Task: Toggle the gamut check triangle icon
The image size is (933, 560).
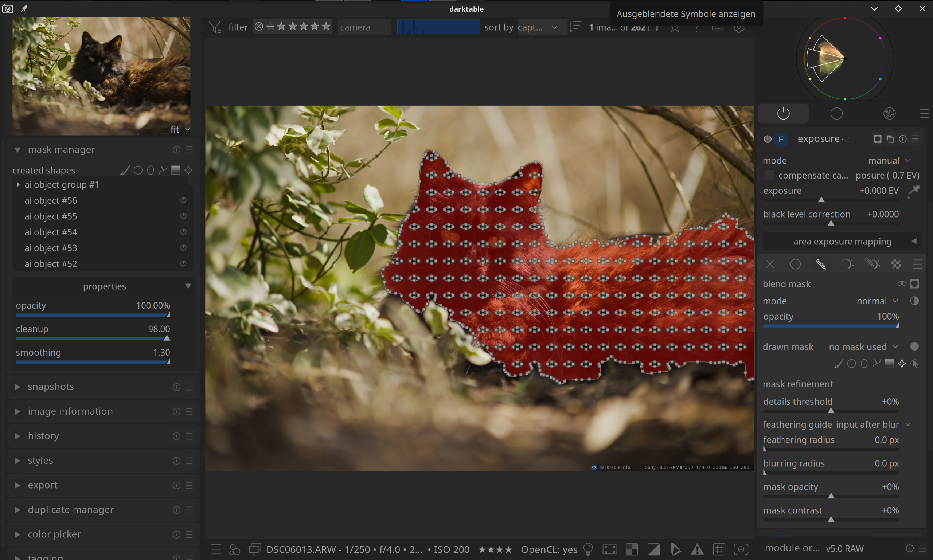Action: 698,549
